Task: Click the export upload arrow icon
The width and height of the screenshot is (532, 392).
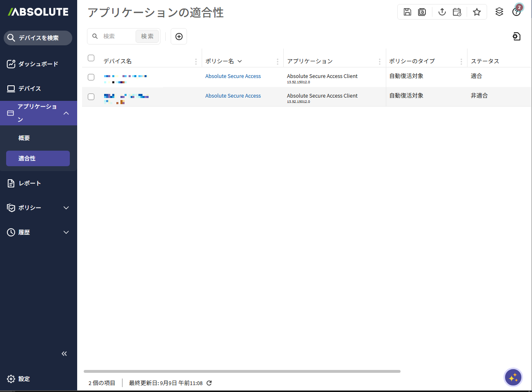Action: point(442,12)
